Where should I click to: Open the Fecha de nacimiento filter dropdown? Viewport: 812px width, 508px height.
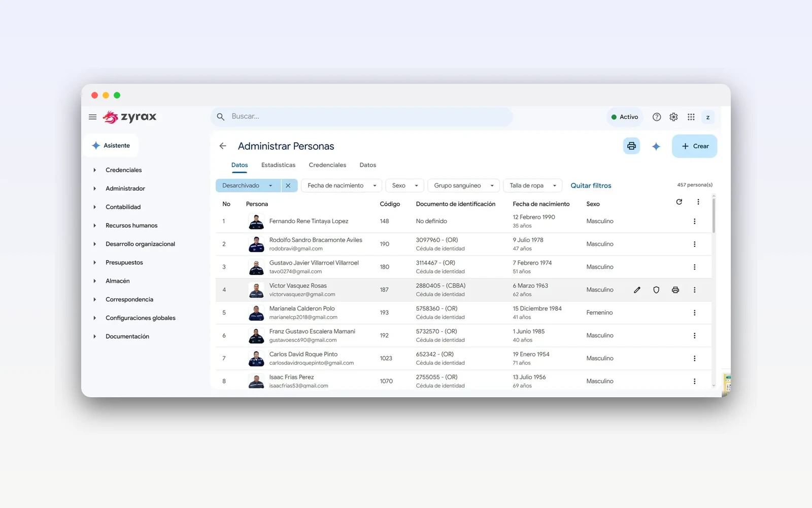(x=342, y=185)
